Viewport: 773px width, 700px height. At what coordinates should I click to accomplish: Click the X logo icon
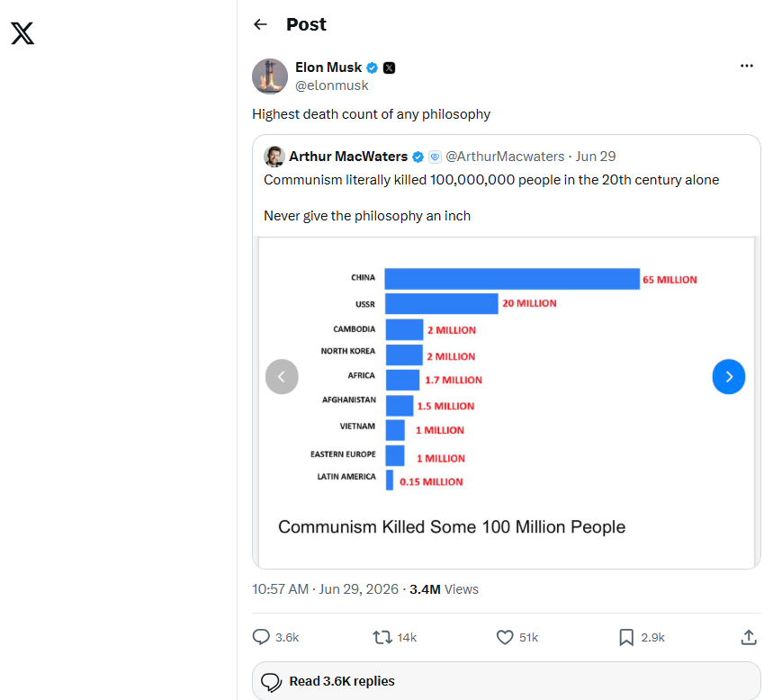tap(22, 33)
